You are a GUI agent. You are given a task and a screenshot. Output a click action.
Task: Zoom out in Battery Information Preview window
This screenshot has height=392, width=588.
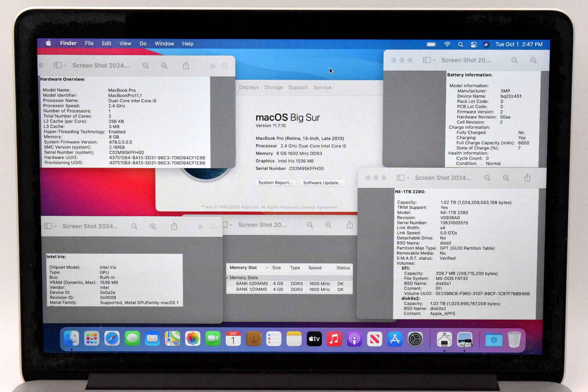(x=514, y=60)
